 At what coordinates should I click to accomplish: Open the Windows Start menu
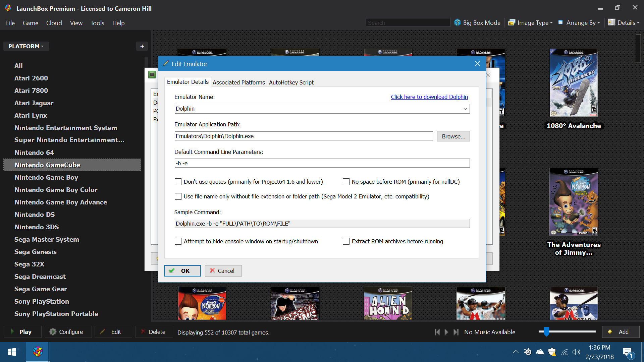click(12, 352)
